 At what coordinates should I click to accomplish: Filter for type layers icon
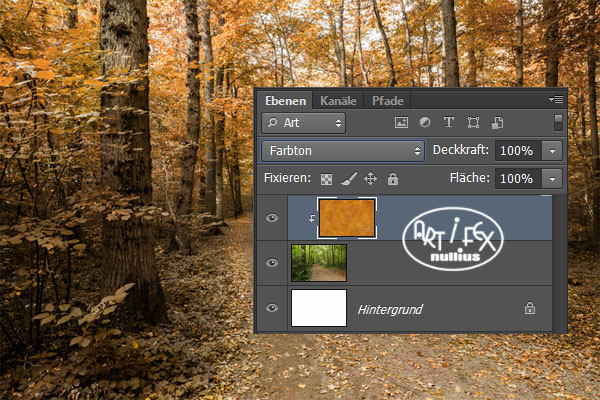[x=449, y=122]
